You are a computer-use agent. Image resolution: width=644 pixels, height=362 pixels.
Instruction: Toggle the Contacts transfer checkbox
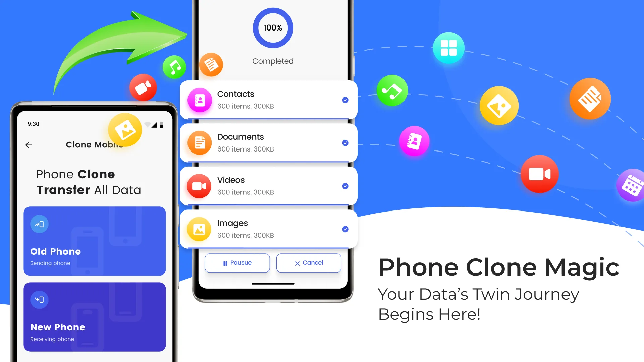tap(345, 100)
